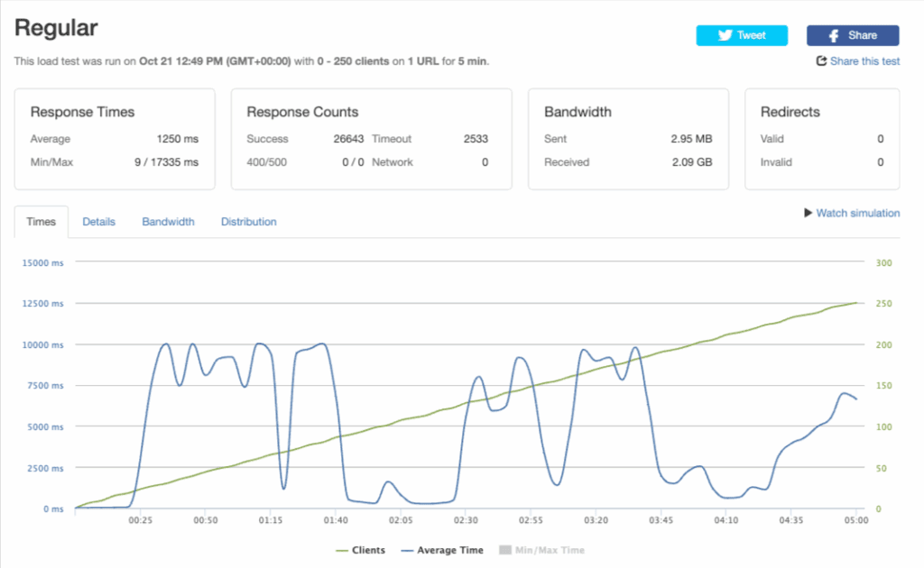Toggle Average Time series in legend

(442, 550)
